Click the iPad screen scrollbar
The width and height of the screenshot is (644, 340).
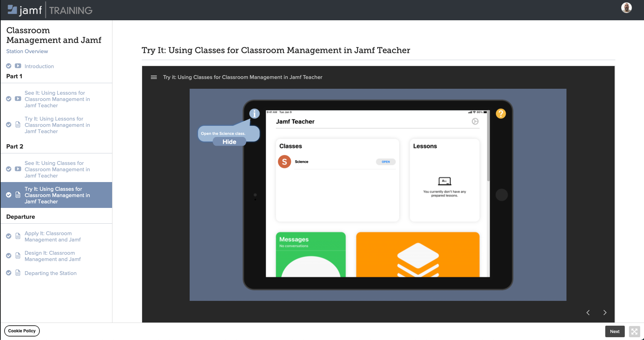point(488,146)
